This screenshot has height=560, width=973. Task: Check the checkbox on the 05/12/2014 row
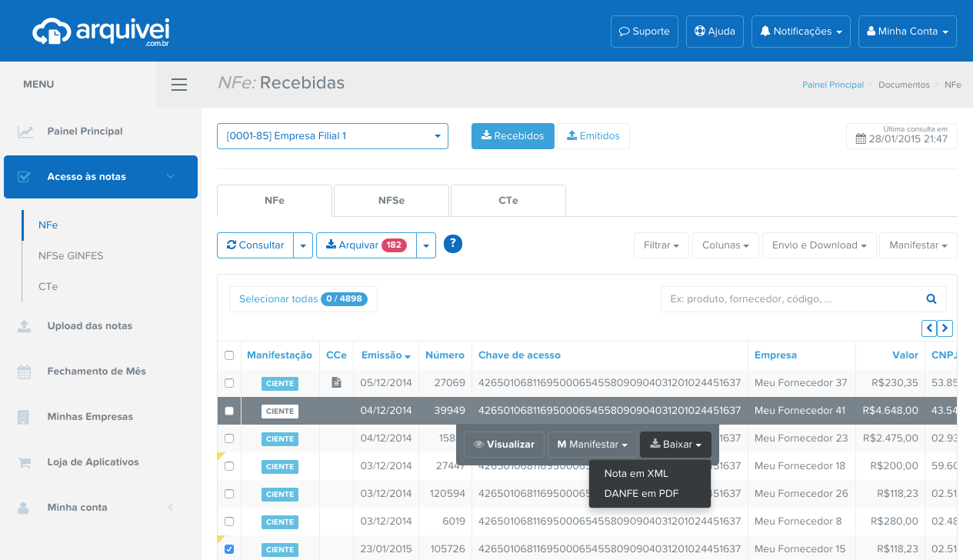click(x=228, y=383)
